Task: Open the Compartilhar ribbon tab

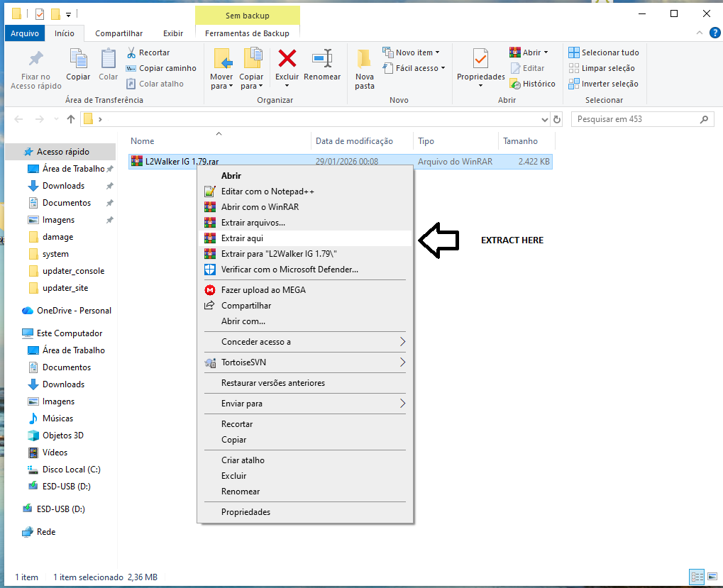Action: 118,33
